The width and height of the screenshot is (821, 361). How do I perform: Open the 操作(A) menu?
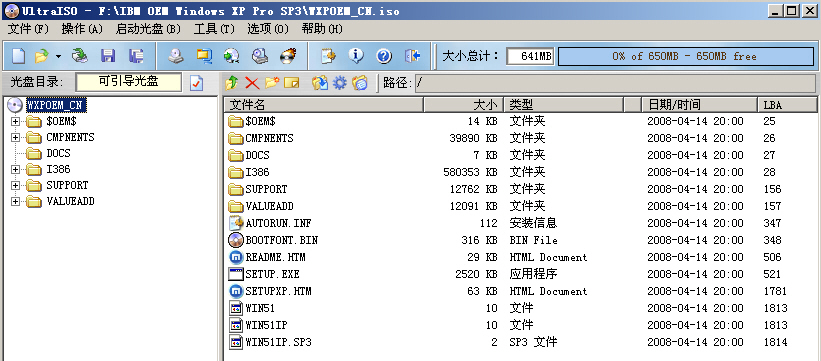click(82, 29)
